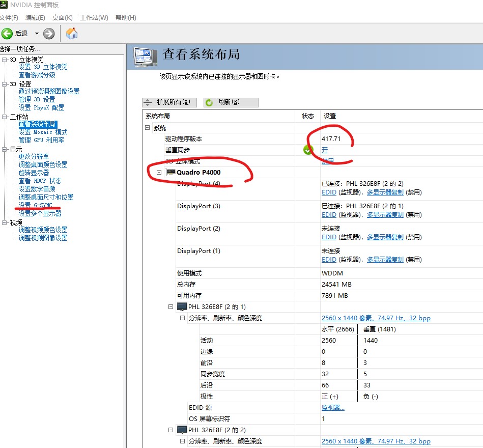
Task: Select 调整桌面颜色设置 task
Action: tap(43, 164)
